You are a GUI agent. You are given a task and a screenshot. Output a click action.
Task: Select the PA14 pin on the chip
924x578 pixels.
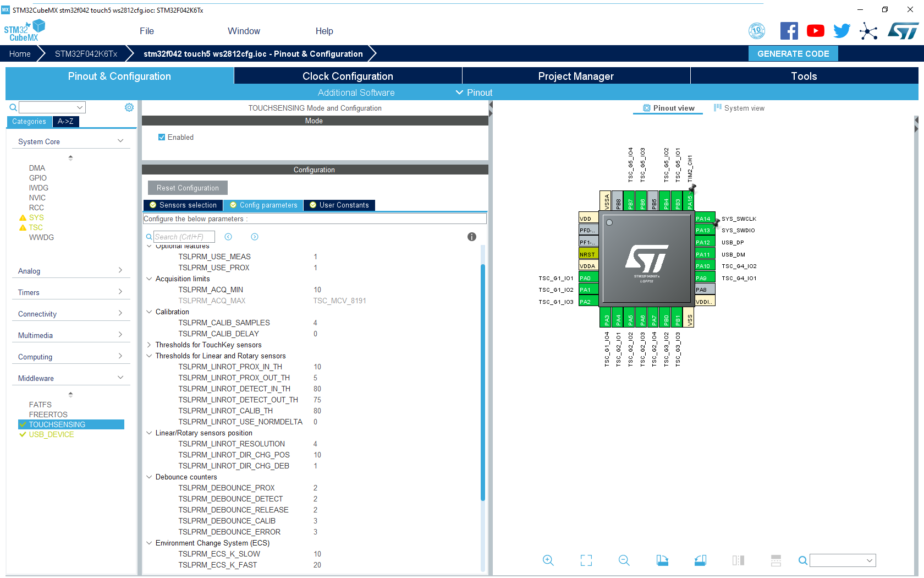click(x=705, y=219)
